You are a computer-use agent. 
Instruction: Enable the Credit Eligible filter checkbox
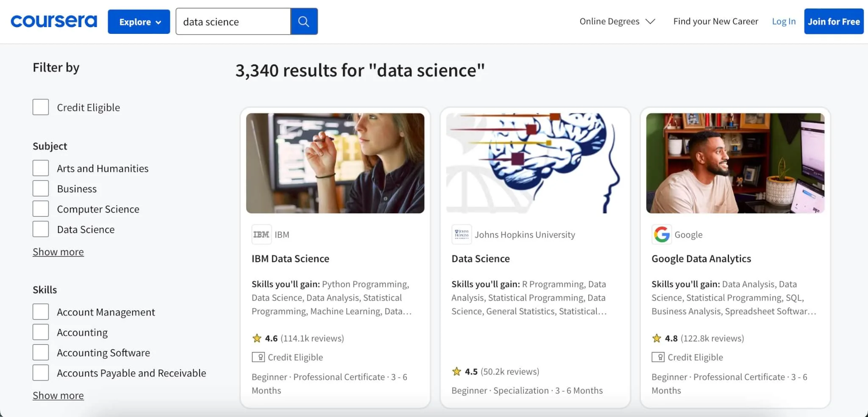coord(40,107)
